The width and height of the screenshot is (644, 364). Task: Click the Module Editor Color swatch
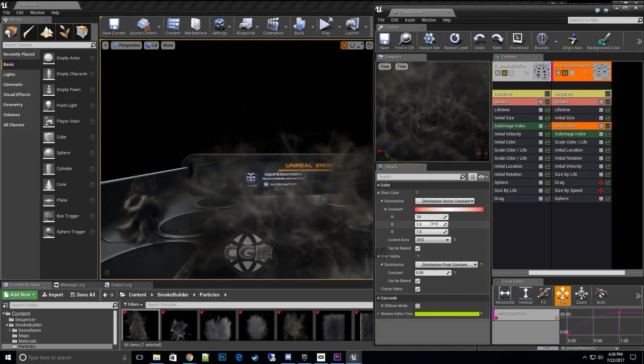(x=447, y=314)
